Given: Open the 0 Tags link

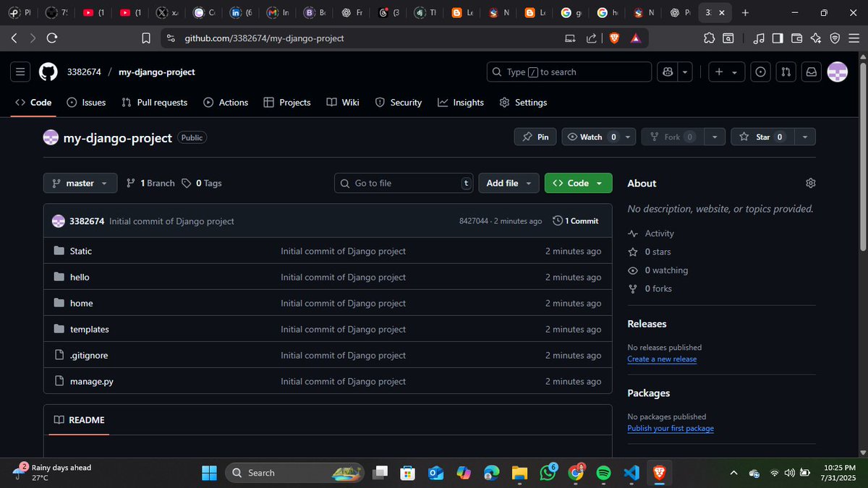Looking at the screenshot, I should pos(202,183).
